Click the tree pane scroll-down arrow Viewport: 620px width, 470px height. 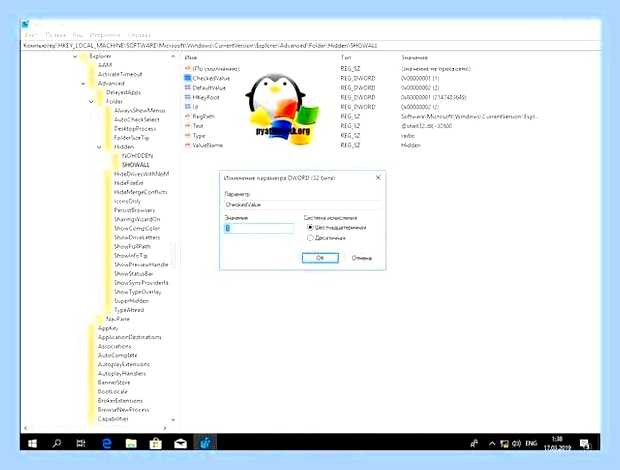point(173,419)
